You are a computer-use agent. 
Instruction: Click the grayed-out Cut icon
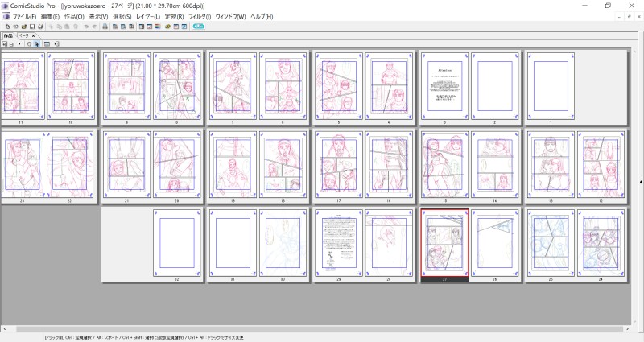pos(51,27)
